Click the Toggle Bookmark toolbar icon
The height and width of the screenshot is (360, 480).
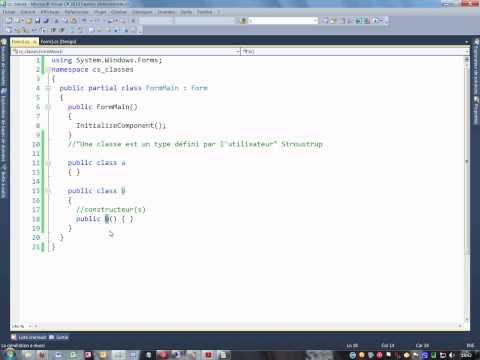point(92,30)
